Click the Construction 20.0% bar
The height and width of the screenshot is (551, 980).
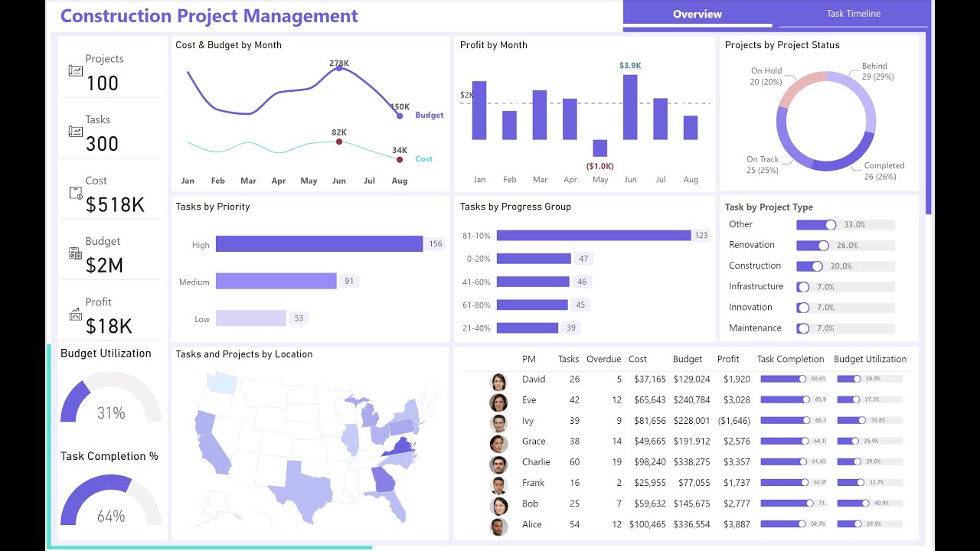[x=845, y=266]
